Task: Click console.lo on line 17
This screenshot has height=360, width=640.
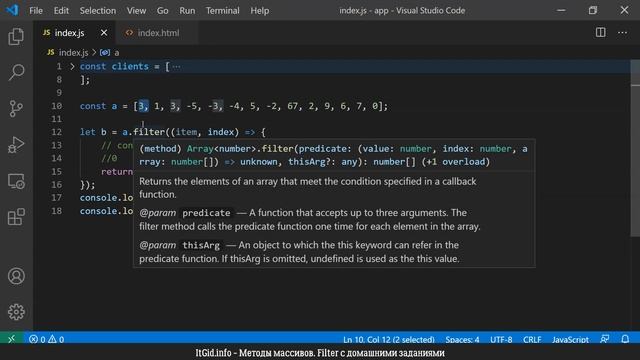Action: tap(106, 198)
